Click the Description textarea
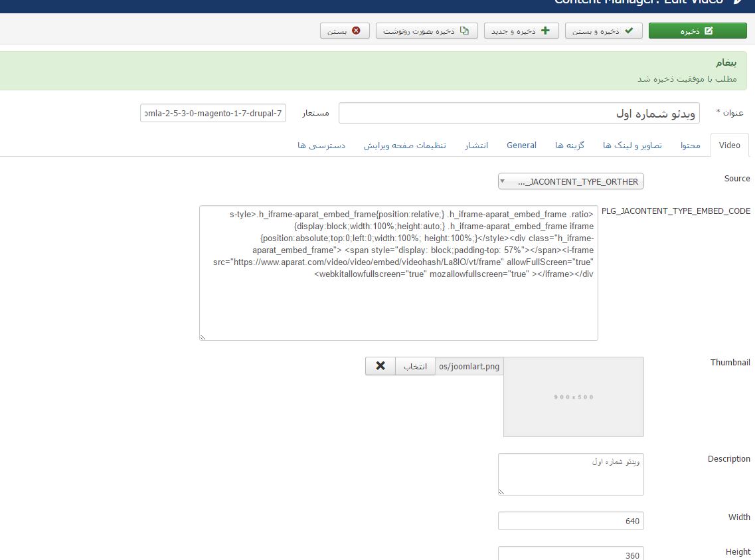This screenshot has width=755, height=560. [x=570, y=474]
